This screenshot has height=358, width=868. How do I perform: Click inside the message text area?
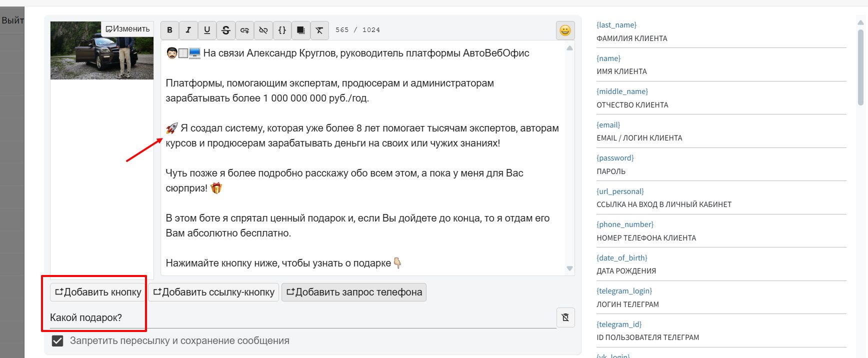point(362,158)
